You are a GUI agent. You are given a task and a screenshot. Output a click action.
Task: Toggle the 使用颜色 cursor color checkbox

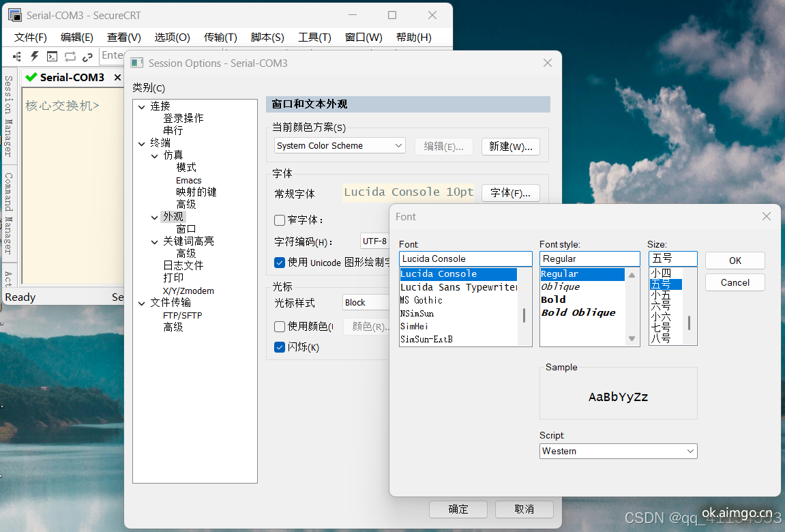(x=280, y=327)
